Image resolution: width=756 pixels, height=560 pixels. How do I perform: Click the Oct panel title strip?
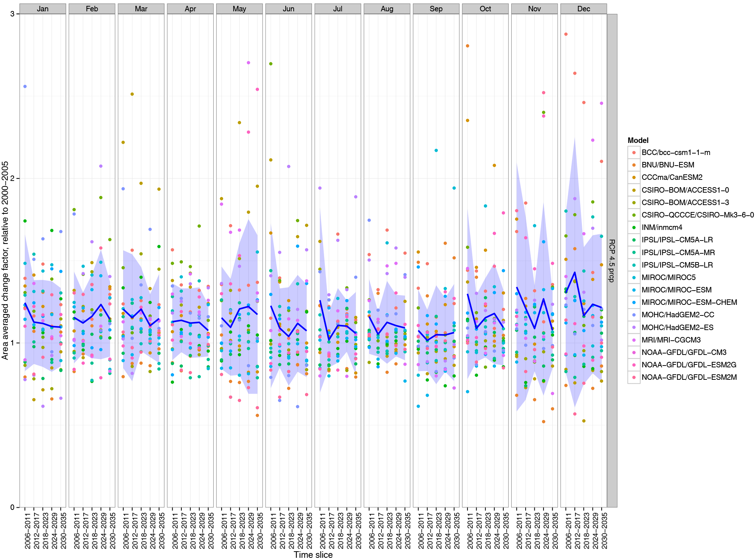[485, 9]
